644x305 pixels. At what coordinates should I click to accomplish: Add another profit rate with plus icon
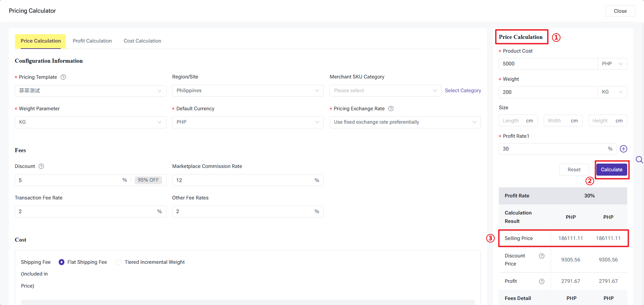pyautogui.click(x=624, y=149)
